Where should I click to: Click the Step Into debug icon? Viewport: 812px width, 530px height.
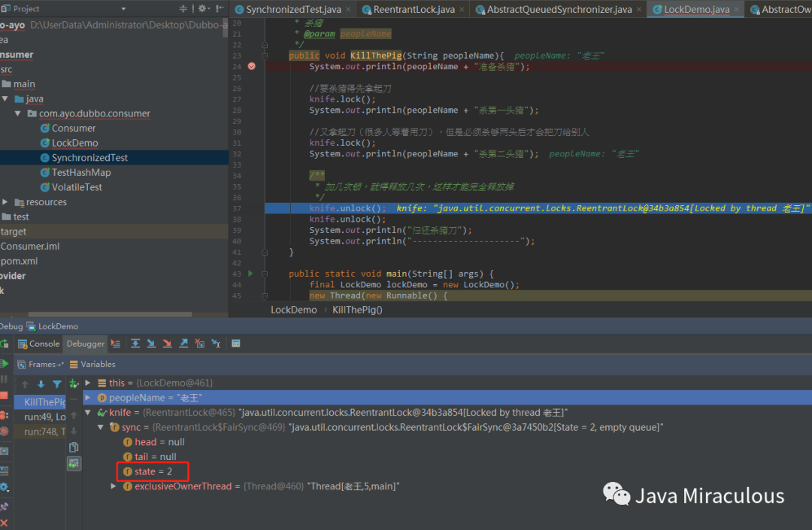click(151, 344)
